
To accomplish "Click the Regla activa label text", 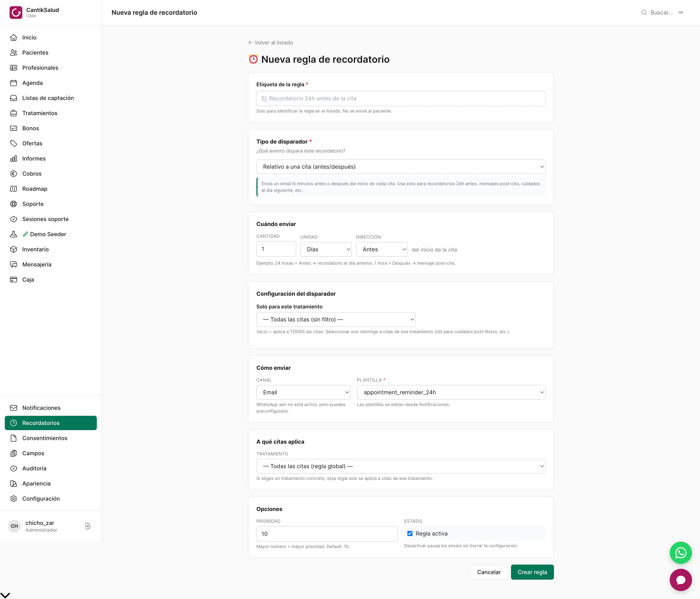I will 431,533.
